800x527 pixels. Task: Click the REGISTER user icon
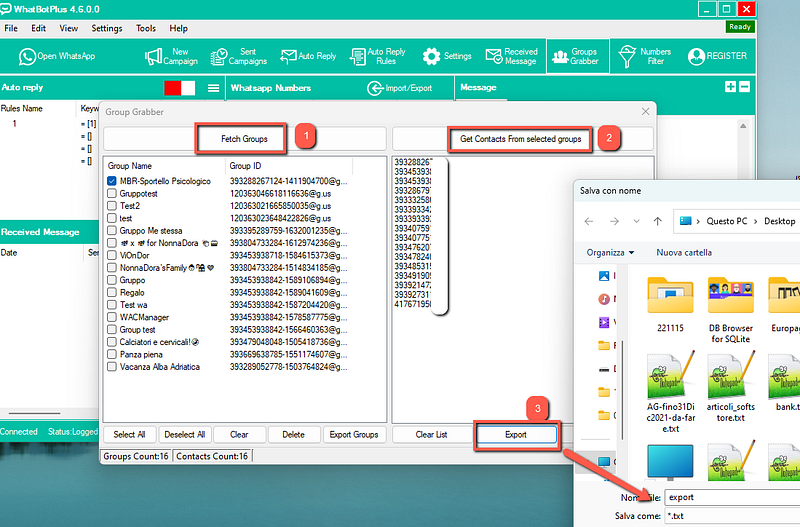696,57
